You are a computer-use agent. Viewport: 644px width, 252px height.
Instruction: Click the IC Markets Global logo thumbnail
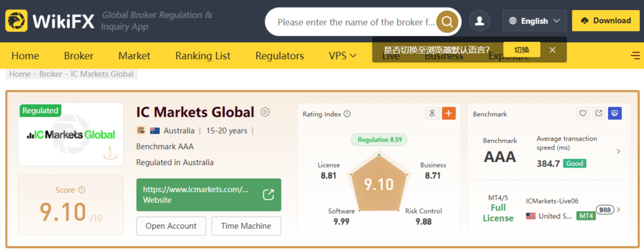70,135
